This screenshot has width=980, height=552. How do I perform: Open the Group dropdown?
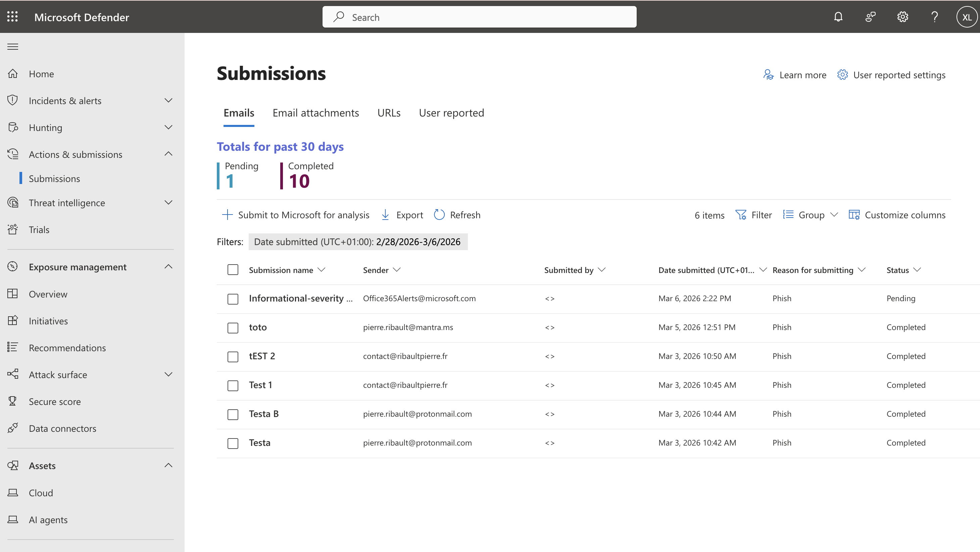click(x=810, y=215)
